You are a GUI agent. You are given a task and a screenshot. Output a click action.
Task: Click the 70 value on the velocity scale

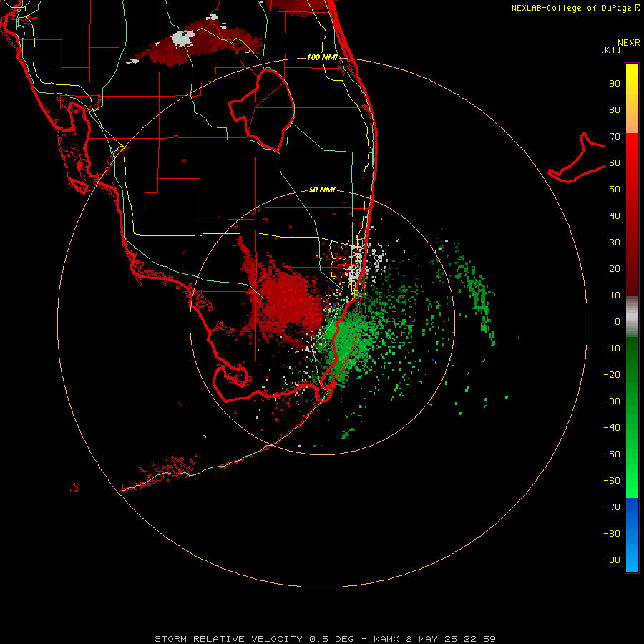(x=615, y=137)
